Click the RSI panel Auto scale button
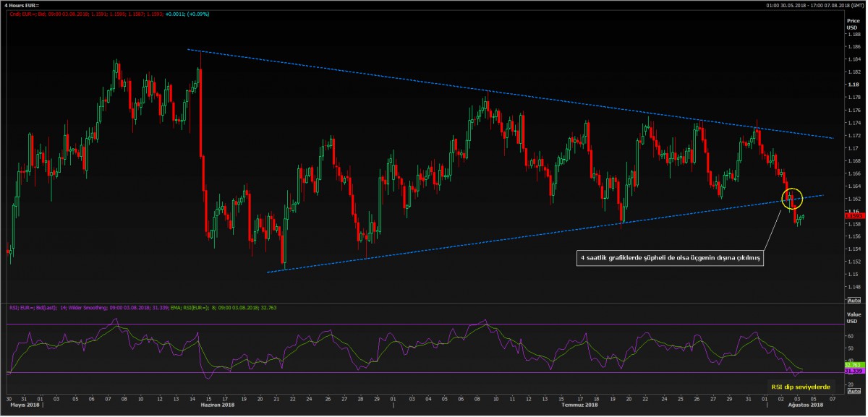This screenshot has width=868, height=417. tap(853, 391)
